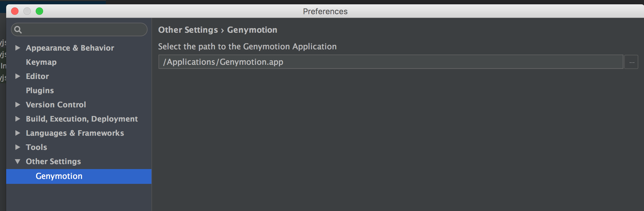The height and width of the screenshot is (211, 644).
Task: Expand Languages & Frameworks arrow
Action: pyautogui.click(x=18, y=133)
